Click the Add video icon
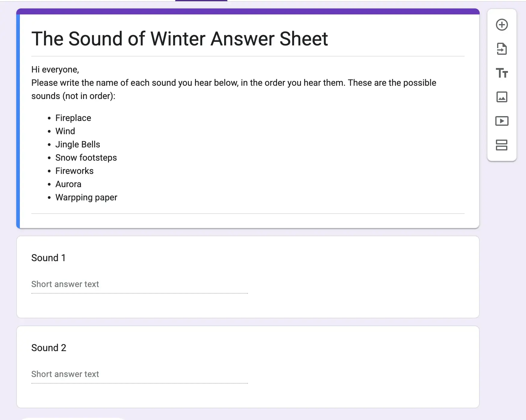Image resolution: width=526 pixels, height=420 pixels. click(x=502, y=121)
